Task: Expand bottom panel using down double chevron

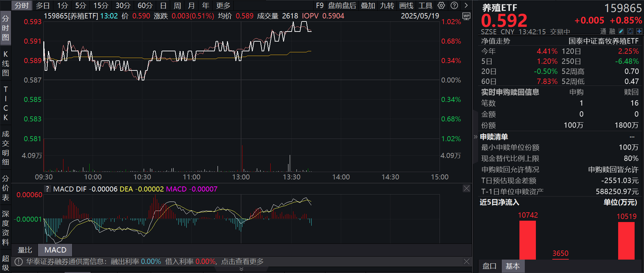Action: tap(241, 269)
